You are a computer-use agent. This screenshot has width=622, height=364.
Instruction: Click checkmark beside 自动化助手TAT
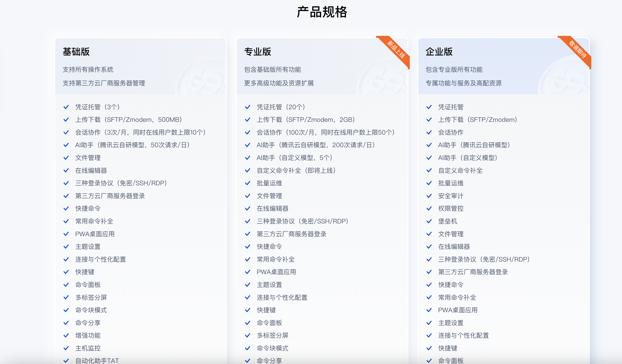point(66,361)
